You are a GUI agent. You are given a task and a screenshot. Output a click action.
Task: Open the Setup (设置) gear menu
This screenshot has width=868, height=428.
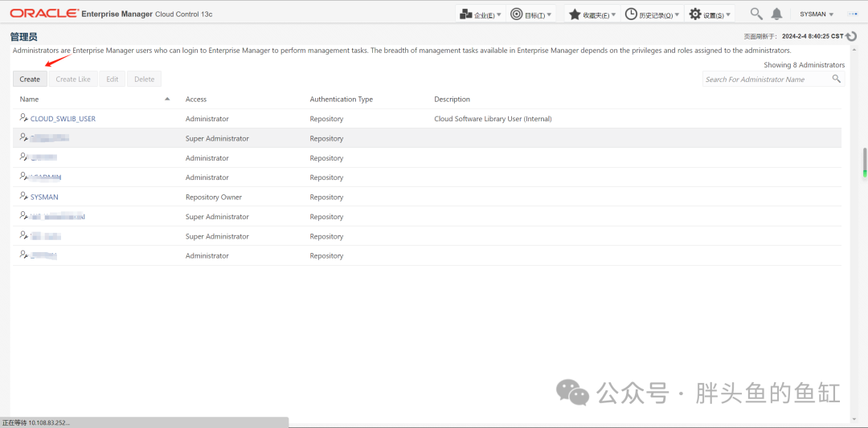[x=709, y=14]
